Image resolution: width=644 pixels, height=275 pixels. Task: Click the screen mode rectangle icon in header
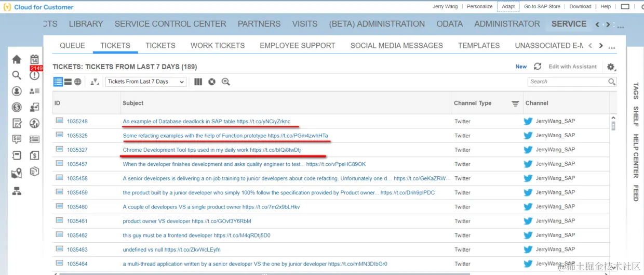point(625,7)
